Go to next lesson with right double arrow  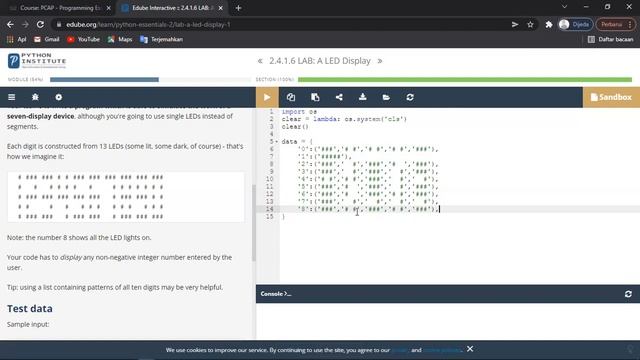click(x=380, y=61)
